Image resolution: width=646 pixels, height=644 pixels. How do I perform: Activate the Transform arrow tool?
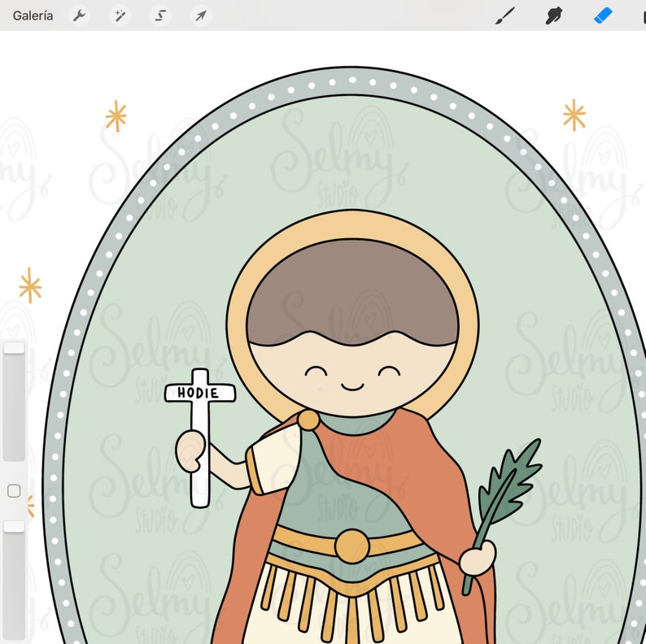(x=201, y=15)
